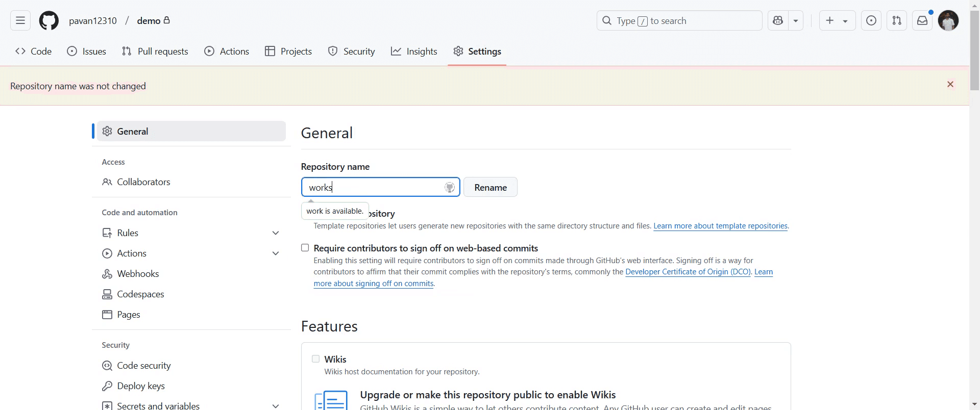Open the demo repository link
The image size is (980, 410).
(149, 21)
